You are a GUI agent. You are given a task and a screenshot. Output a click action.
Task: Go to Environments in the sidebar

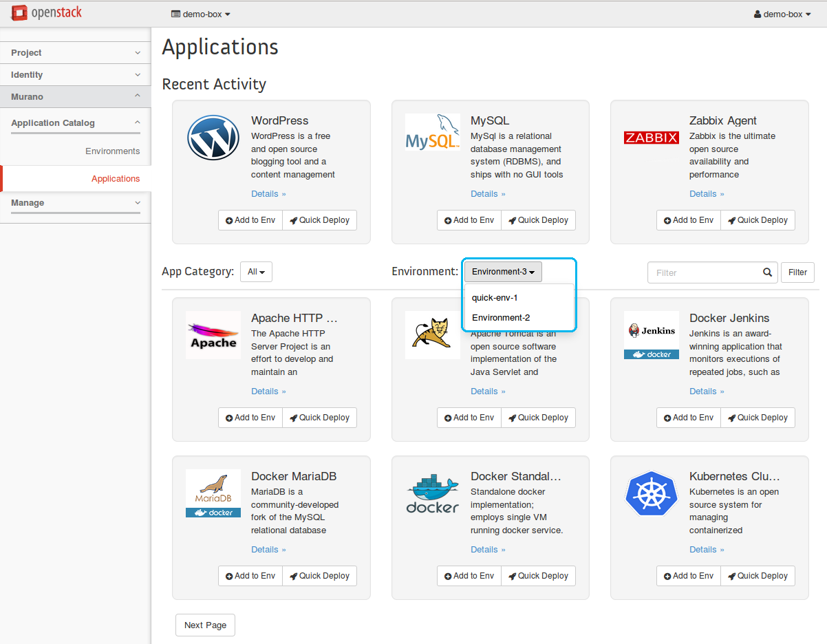(112, 151)
